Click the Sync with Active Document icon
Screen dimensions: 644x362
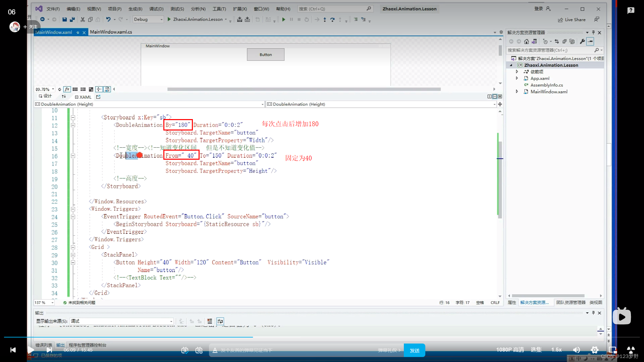[556, 42]
